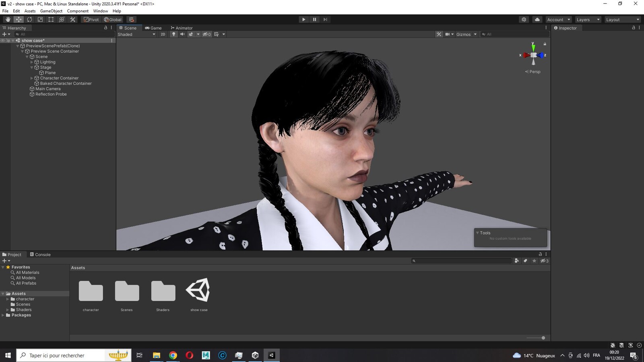Toggle scene lighting bulb
Image resolution: width=644 pixels, height=362 pixels.
[173, 34]
